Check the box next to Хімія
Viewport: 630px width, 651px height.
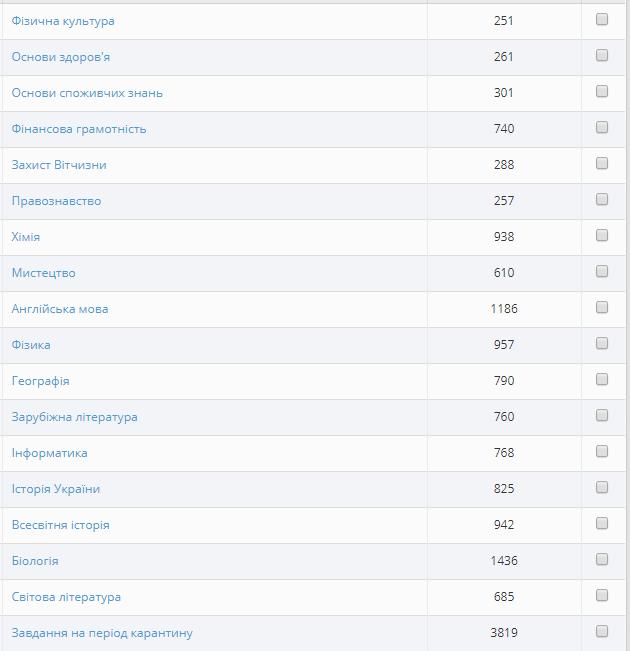click(x=602, y=235)
